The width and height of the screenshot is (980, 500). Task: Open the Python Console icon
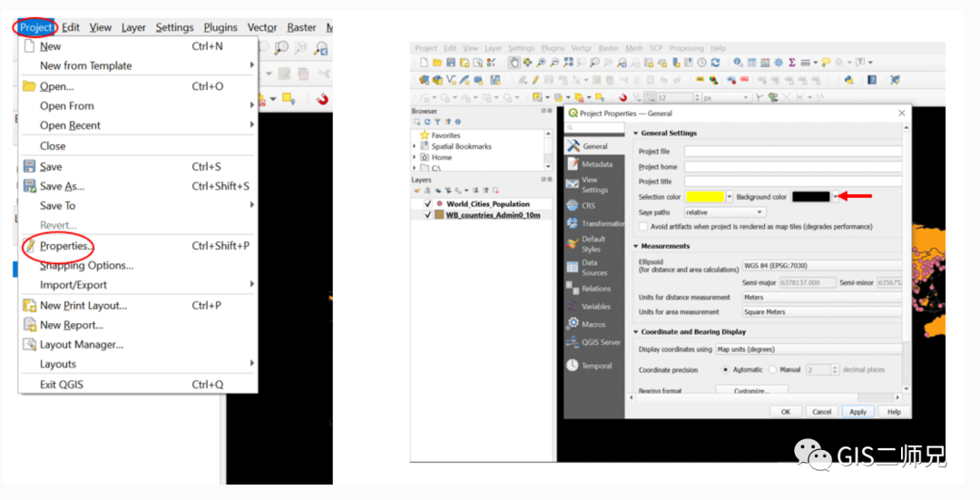click(848, 80)
